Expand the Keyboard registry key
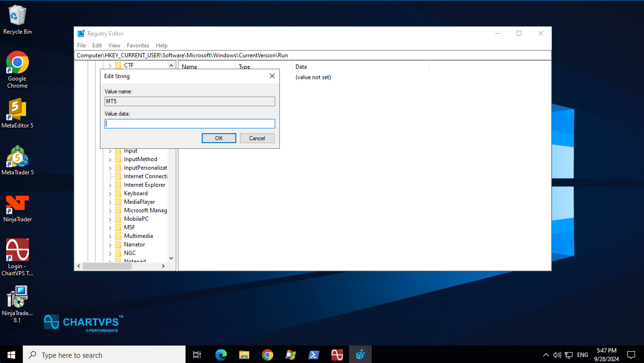Screen dimensions: 644x363 click(x=110, y=193)
